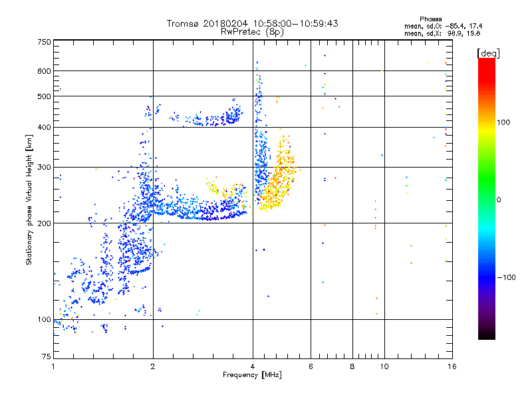The width and height of the screenshot is (532, 399).
Task: Click the y-axis label '200'
Action: pos(44,223)
